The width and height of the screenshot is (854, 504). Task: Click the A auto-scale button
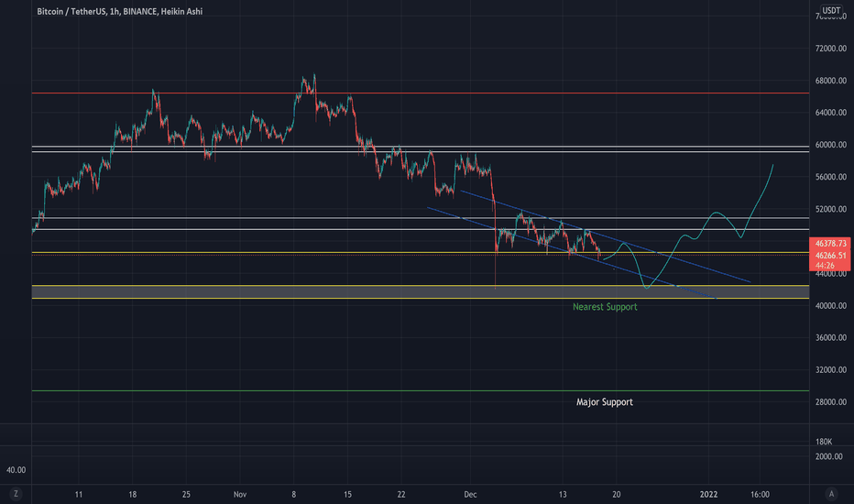pos(831,494)
